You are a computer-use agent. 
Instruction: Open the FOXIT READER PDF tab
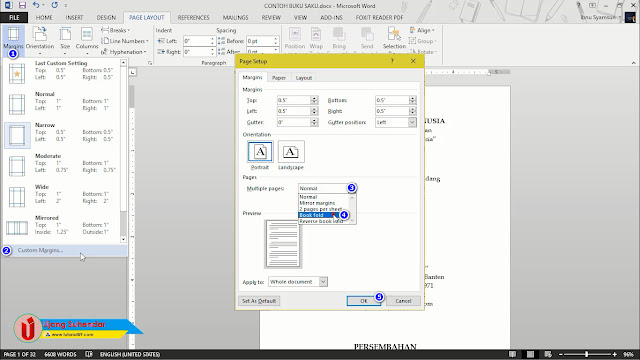[x=379, y=18]
